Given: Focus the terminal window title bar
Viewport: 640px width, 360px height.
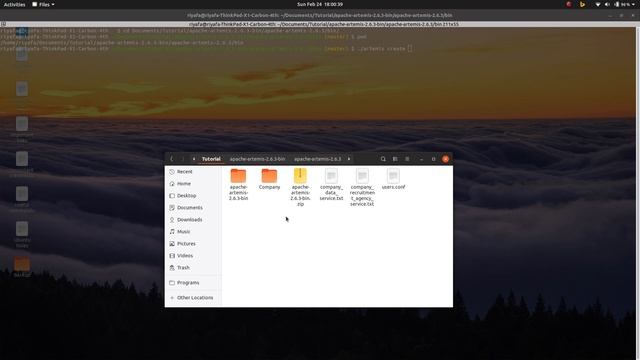Looking at the screenshot, I should 320,15.
